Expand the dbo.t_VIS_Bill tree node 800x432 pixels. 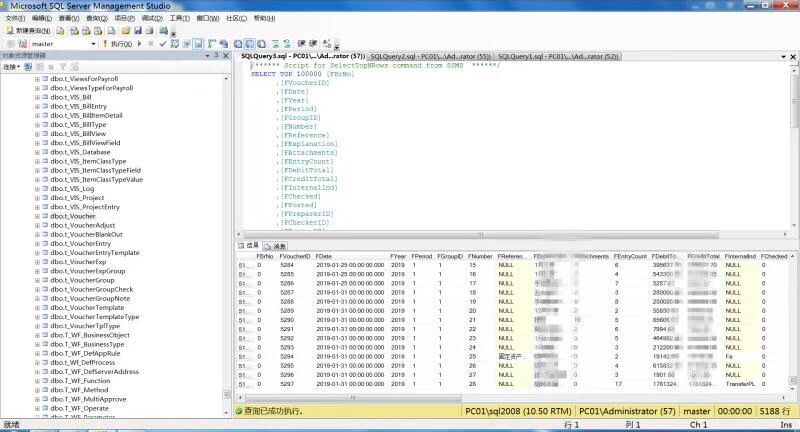tap(37, 97)
